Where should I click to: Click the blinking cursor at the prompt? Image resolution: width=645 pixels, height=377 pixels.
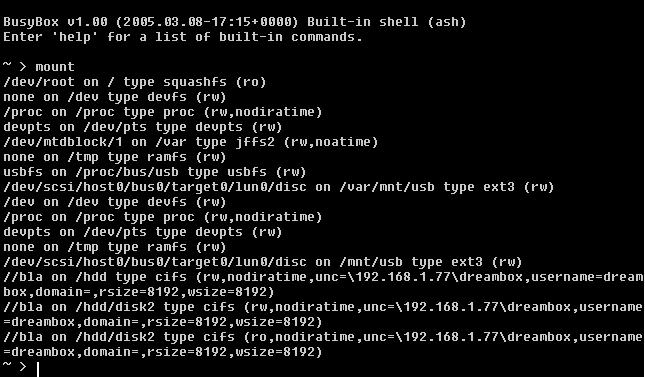(38, 369)
